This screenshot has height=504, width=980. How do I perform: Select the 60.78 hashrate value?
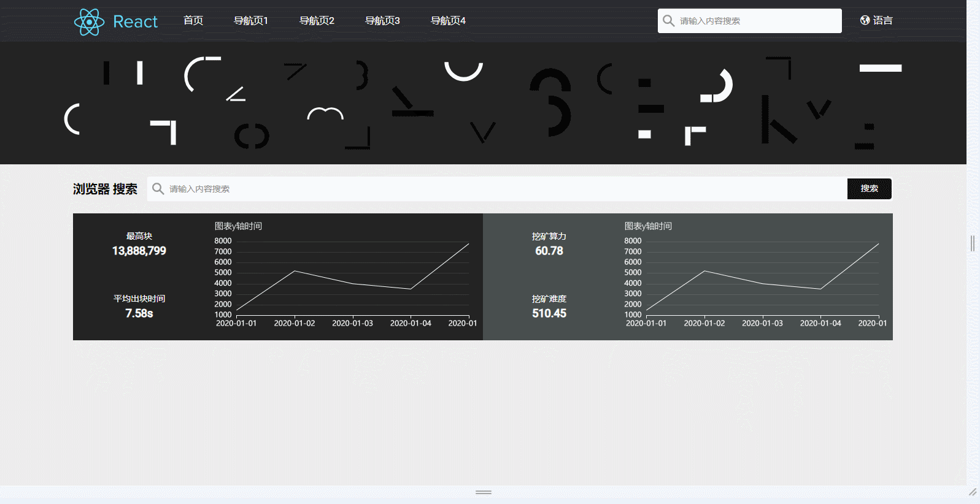click(549, 251)
